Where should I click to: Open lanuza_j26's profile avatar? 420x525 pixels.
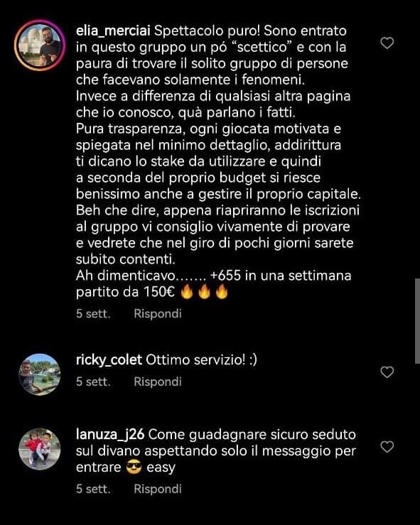coord(40,449)
